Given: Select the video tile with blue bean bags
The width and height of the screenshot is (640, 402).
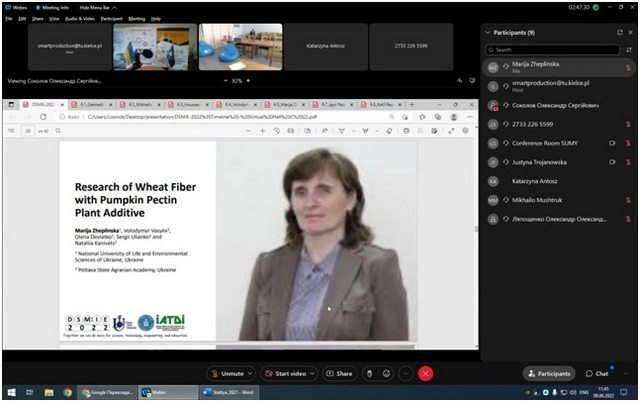Looking at the screenshot, I should [x=240, y=47].
